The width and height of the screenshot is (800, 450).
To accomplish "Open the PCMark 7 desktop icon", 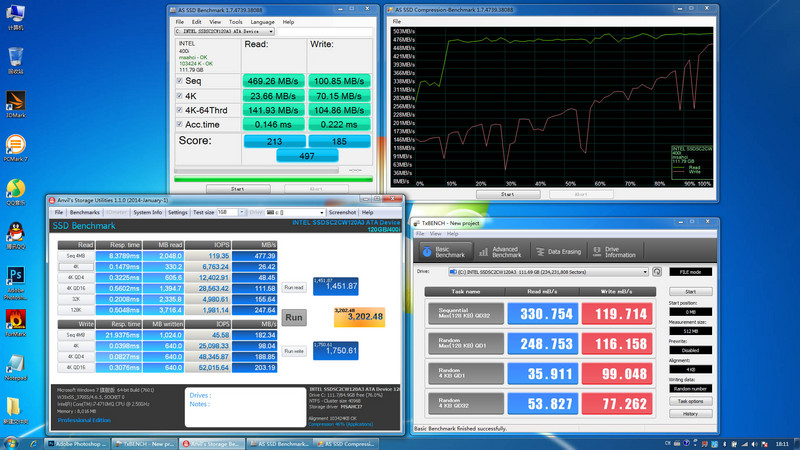I will pyautogui.click(x=16, y=146).
